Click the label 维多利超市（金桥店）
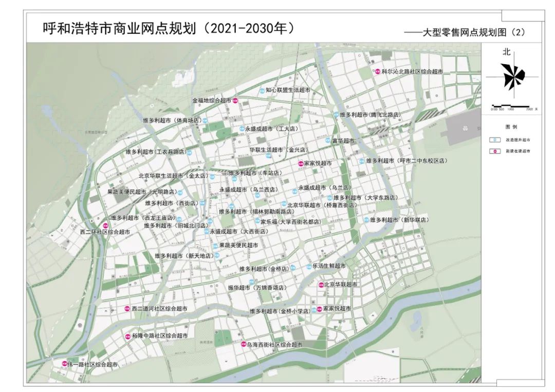555x392 pixels. click(x=264, y=269)
